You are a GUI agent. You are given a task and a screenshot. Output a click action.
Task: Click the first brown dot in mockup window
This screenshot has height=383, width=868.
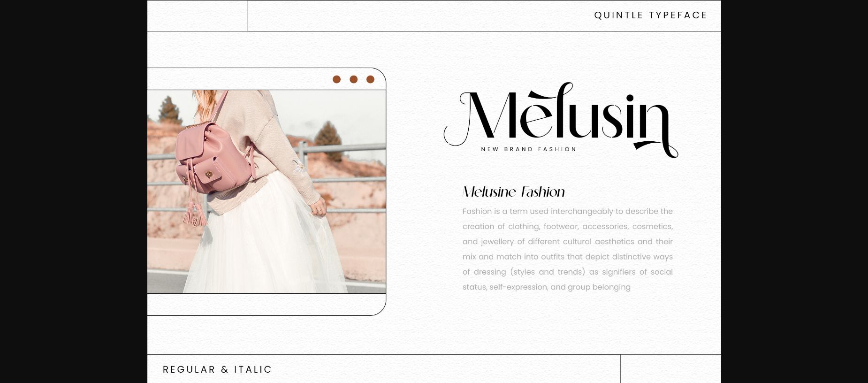[x=336, y=79]
